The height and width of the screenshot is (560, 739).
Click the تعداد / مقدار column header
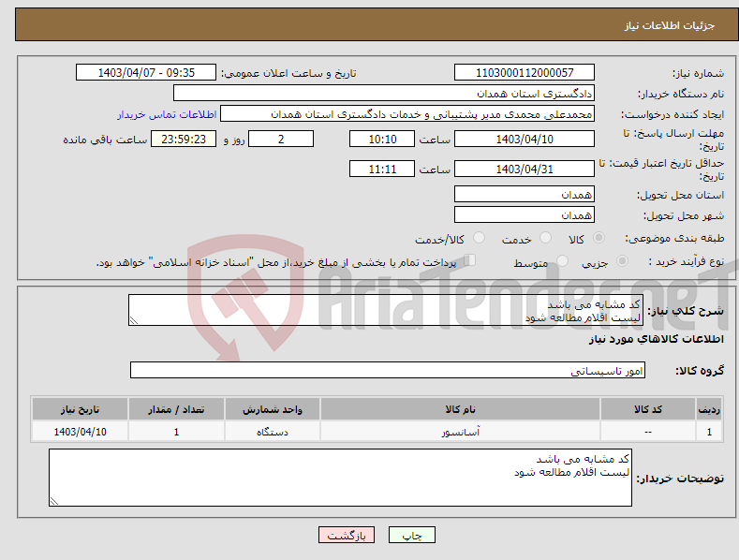(x=176, y=409)
